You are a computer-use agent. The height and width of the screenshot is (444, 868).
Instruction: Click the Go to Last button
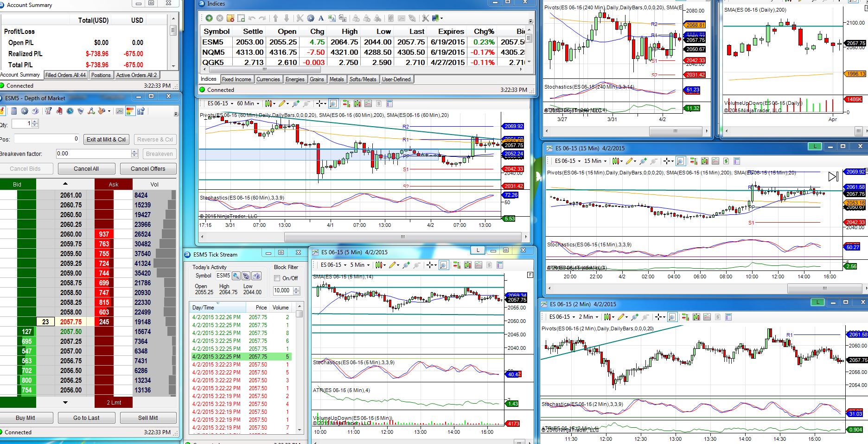(x=86, y=418)
